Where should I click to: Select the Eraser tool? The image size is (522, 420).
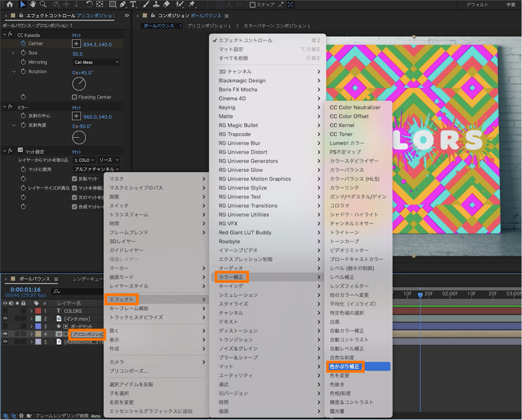167,4
